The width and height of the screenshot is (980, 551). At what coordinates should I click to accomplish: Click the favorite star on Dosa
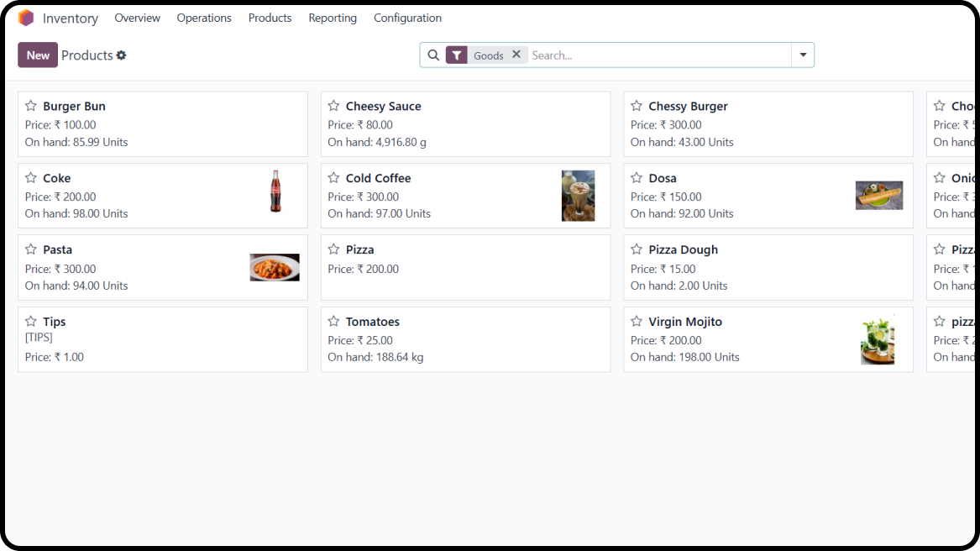636,177
